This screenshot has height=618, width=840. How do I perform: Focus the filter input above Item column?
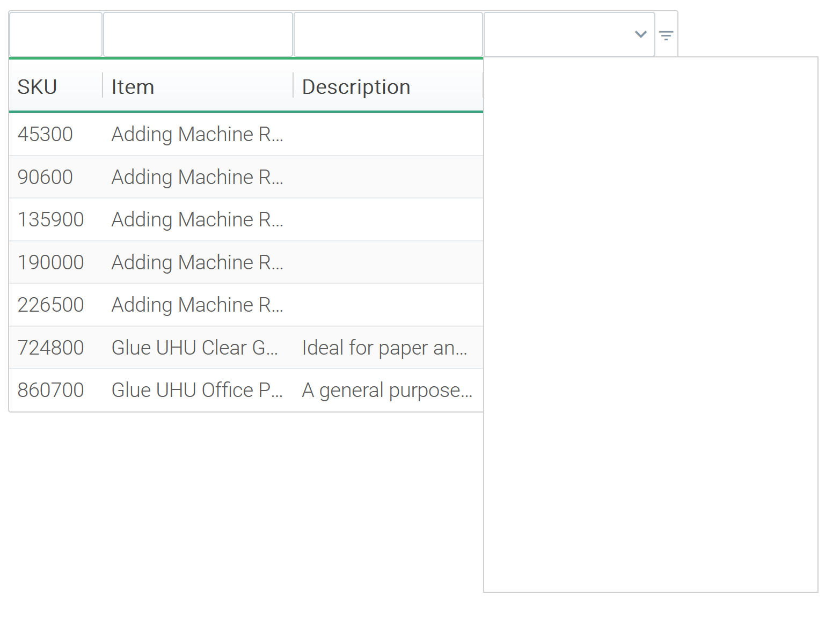pos(198,34)
